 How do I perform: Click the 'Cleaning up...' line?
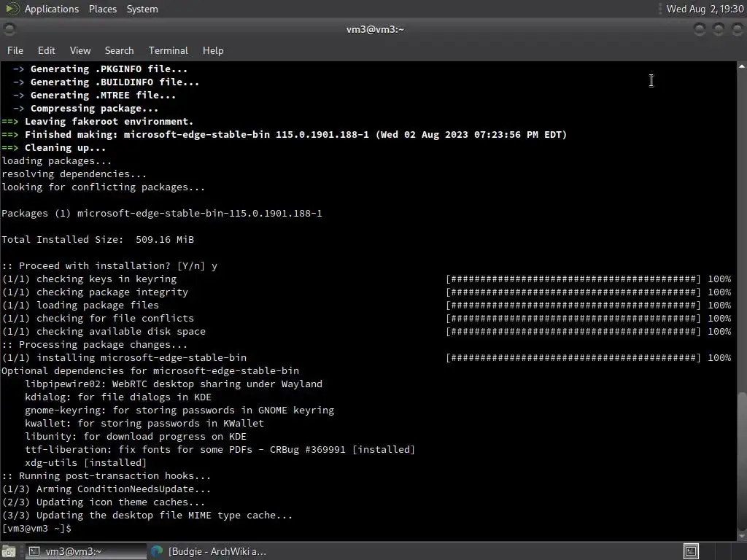point(54,147)
